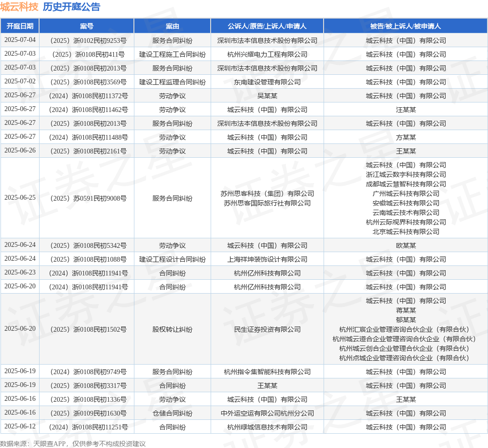Click defendant 云南城云技术有限公司
The image size is (488, 448).
[x=406, y=213]
